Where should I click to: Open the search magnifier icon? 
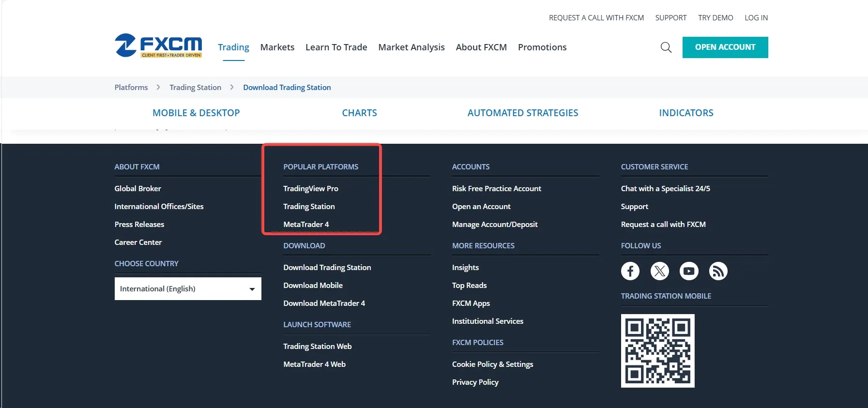coord(666,47)
